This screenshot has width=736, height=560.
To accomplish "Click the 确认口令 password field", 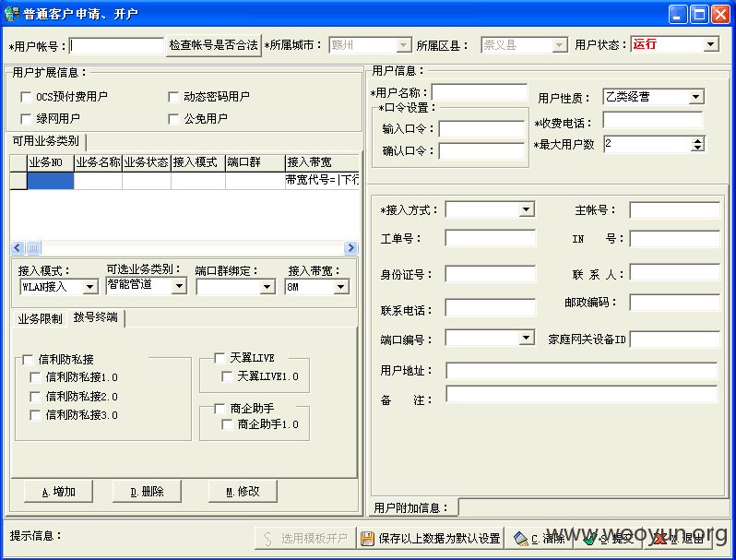I will (x=481, y=150).
